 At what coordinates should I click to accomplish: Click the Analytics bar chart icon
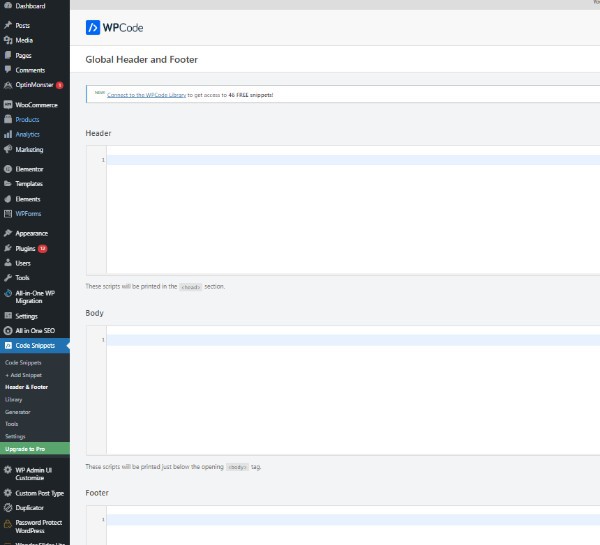point(8,134)
